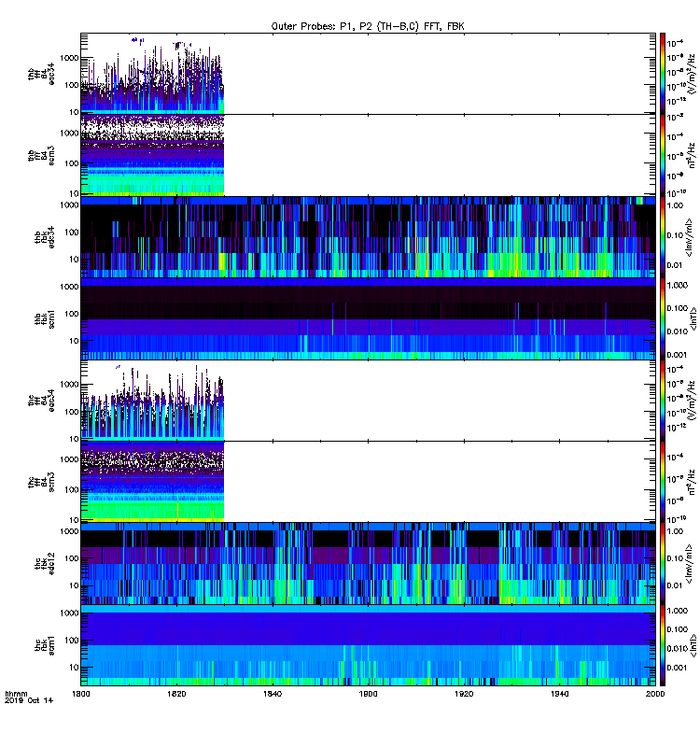
Task: Click the thb fff scm3 color bar
Action: (663, 155)
